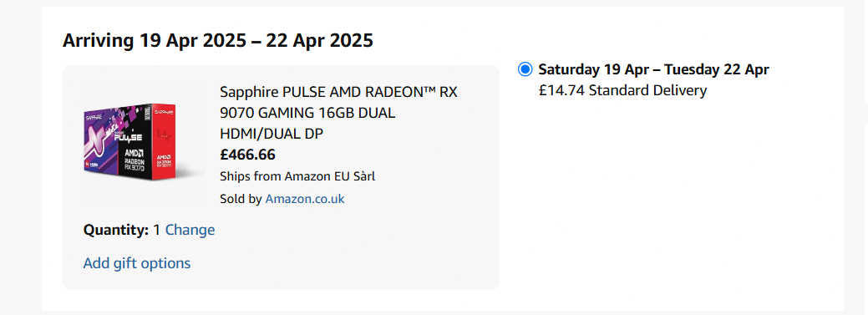Click the red side panel of the box
The width and height of the screenshot is (868, 315).
(165, 142)
